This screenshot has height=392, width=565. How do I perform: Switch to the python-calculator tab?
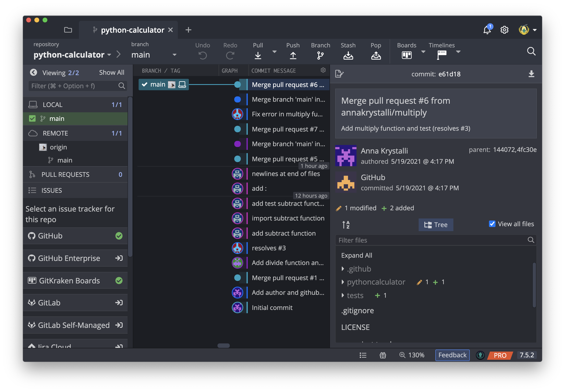[x=128, y=30]
